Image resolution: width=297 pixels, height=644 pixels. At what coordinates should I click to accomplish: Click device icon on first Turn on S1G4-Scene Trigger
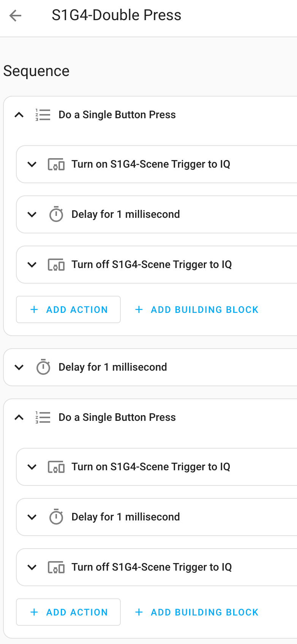tap(56, 165)
